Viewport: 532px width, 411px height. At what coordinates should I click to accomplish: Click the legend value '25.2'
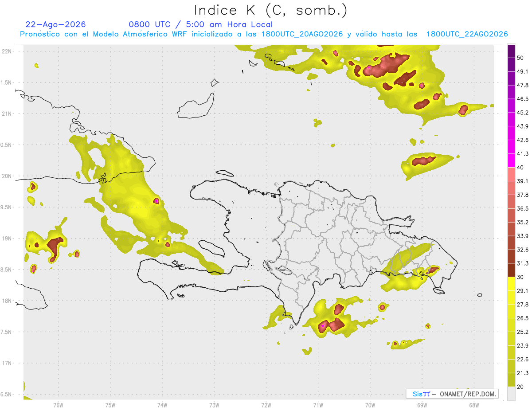click(x=523, y=332)
